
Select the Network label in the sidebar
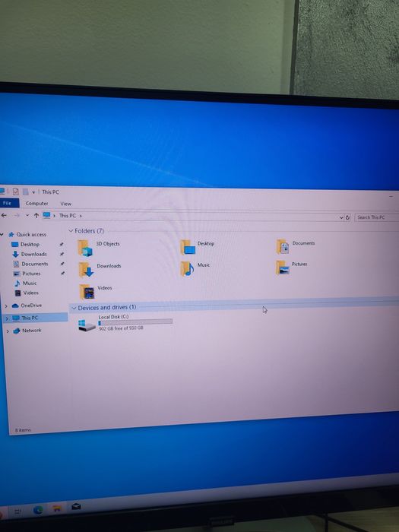[x=32, y=330]
